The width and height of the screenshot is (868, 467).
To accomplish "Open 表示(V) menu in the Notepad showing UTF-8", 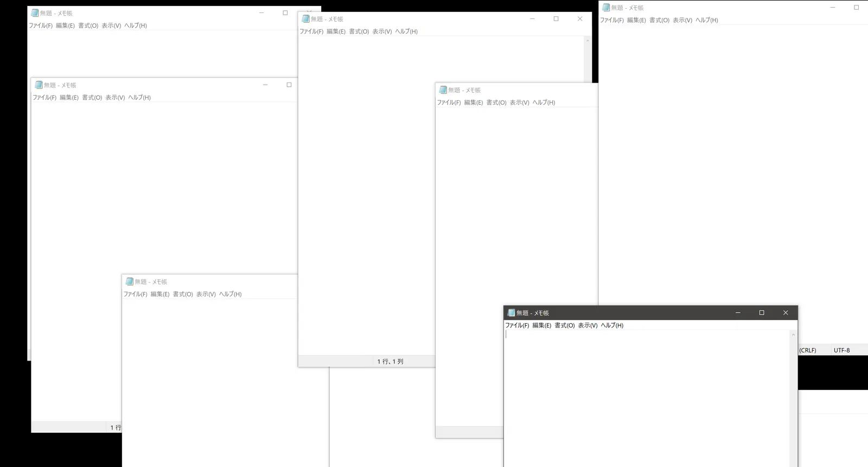I will 682,20.
